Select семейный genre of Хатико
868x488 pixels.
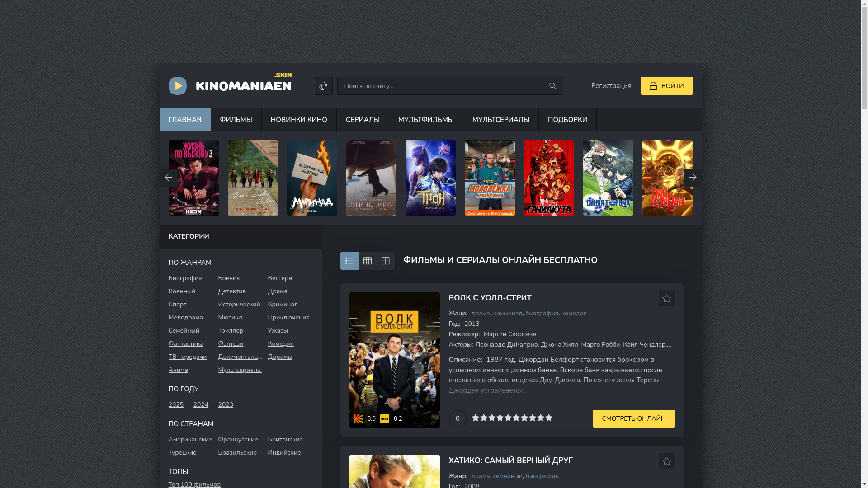click(507, 476)
